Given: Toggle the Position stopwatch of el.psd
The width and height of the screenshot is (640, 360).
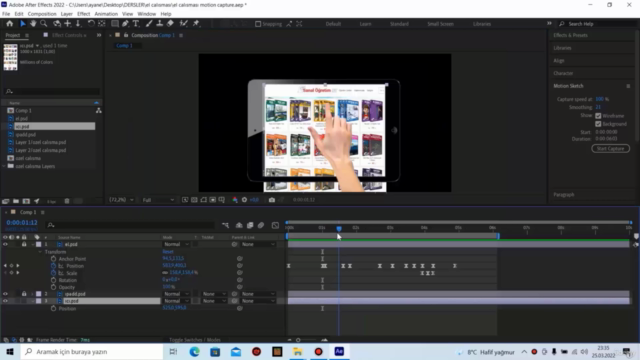Looking at the screenshot, I should tap(53, 266).
